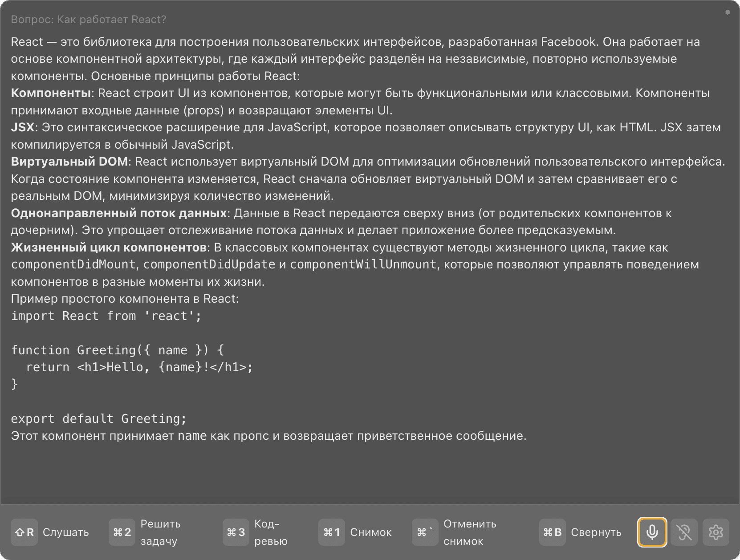
Task: Select the Решить задачу label
Action: [x=160, y=532]
